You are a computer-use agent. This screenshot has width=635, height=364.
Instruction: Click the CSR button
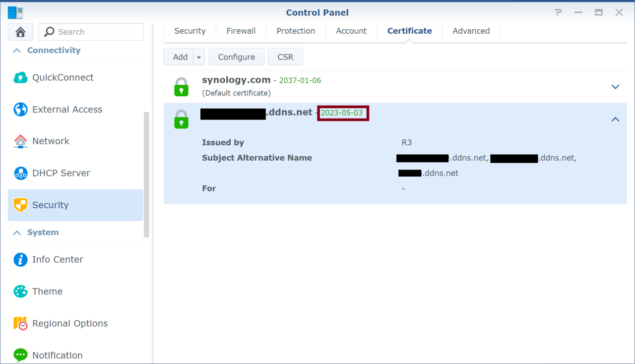[285, 57]
